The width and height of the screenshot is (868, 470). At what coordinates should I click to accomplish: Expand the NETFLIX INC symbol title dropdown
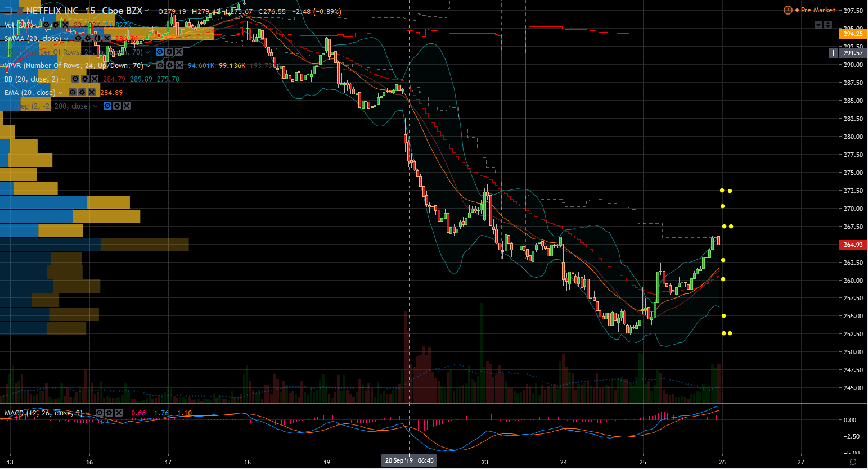point(147,11)
